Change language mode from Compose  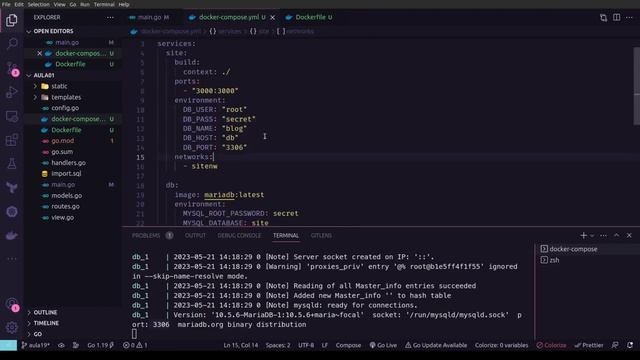click(x=348, y=345)
